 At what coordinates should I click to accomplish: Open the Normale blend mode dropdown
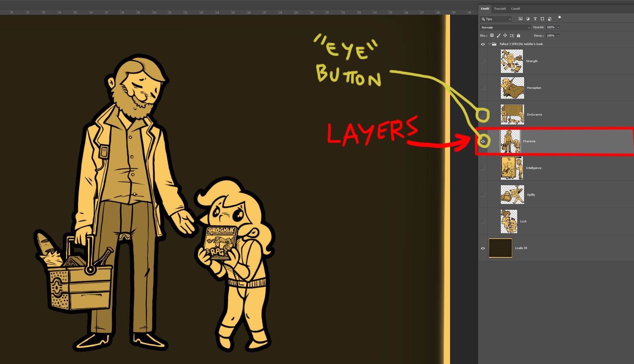coord(505,27)
